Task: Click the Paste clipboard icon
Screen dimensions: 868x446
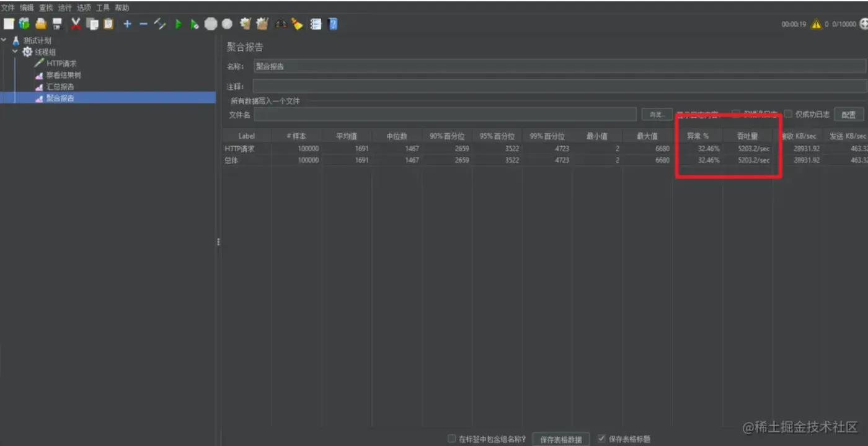Action: coord(108,24)
